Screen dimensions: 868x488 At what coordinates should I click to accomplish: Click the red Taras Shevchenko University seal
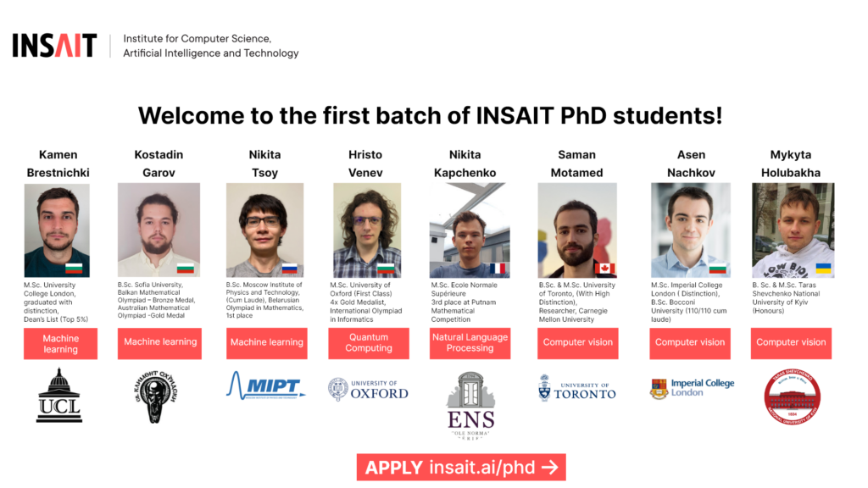[793, 396]
